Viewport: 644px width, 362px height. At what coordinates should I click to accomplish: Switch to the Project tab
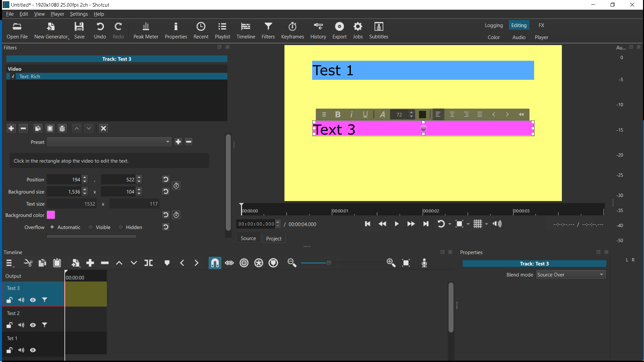(x=273, y=238)
